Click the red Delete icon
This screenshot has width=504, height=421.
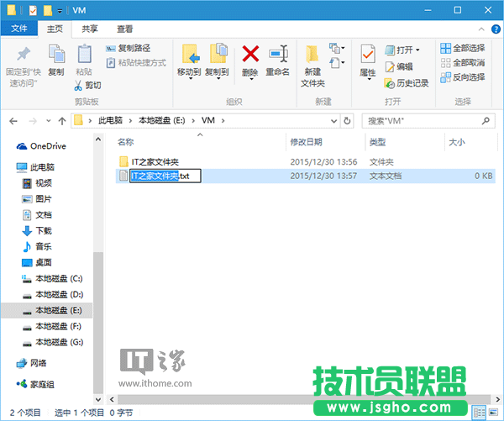(250, 54)
